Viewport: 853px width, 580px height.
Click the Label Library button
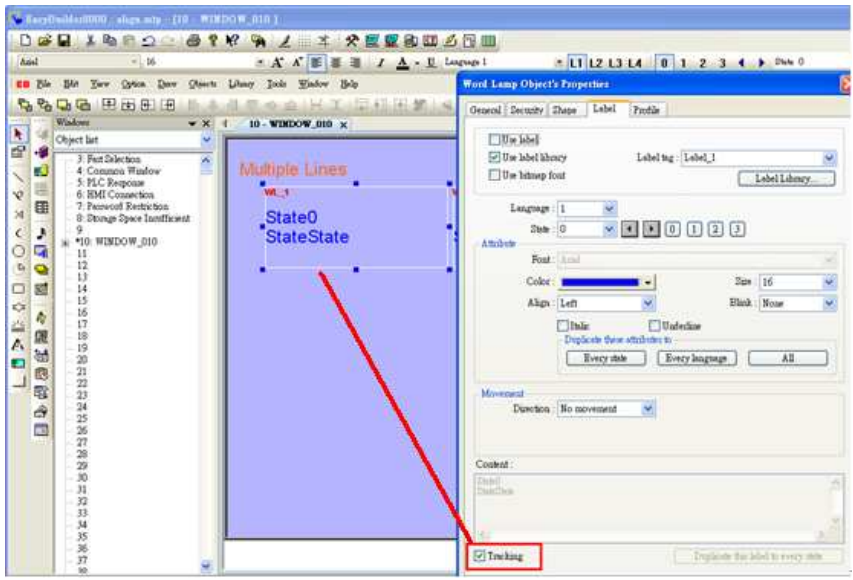pyautogui.click(x=786, y=178)
